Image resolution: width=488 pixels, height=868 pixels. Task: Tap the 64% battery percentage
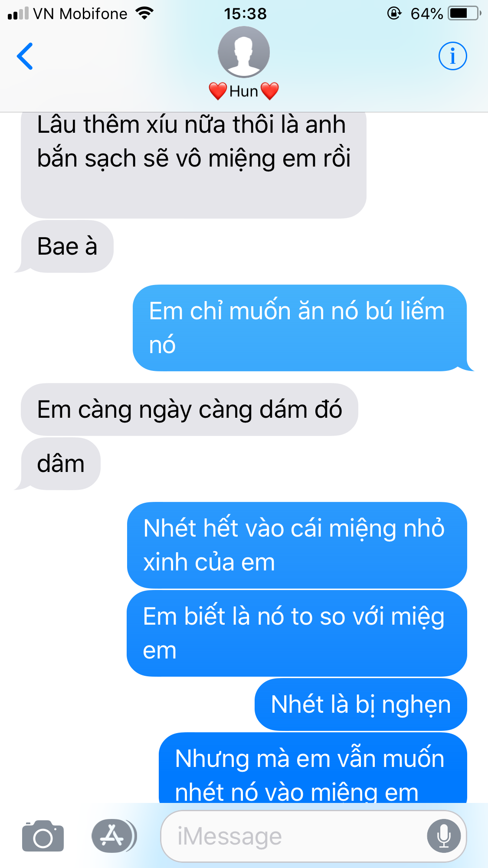coord(427,14)
